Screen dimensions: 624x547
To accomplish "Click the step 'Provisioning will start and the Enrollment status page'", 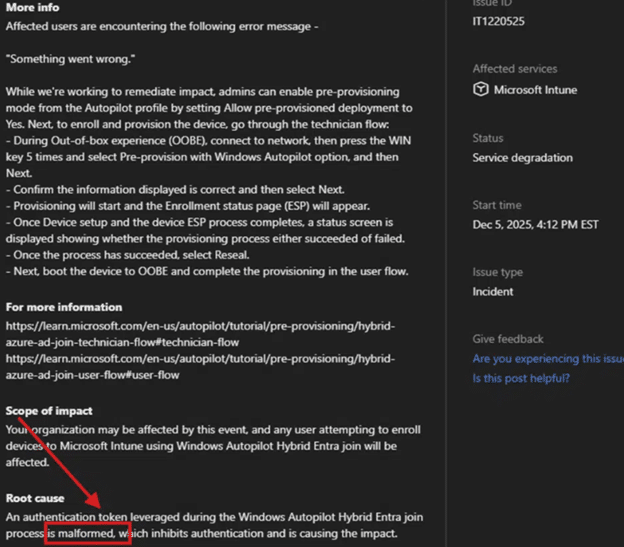I will click(188, 206).
